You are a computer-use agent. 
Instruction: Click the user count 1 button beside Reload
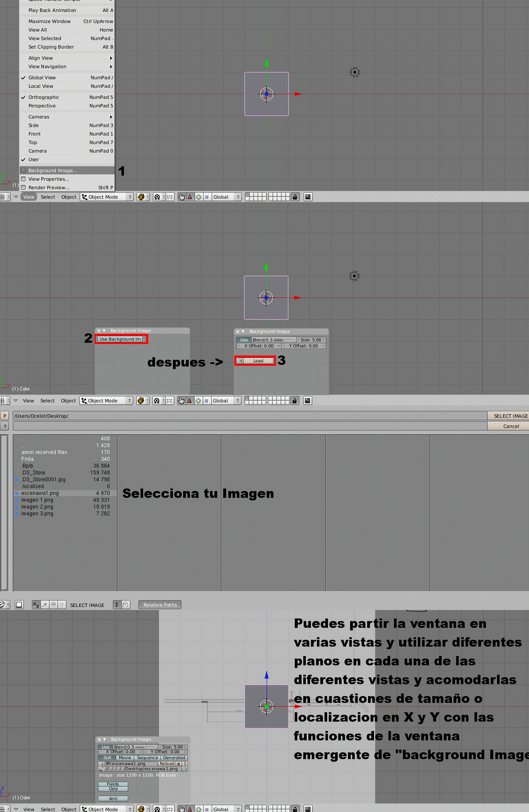pyautogui.click(x=185, y=764)
